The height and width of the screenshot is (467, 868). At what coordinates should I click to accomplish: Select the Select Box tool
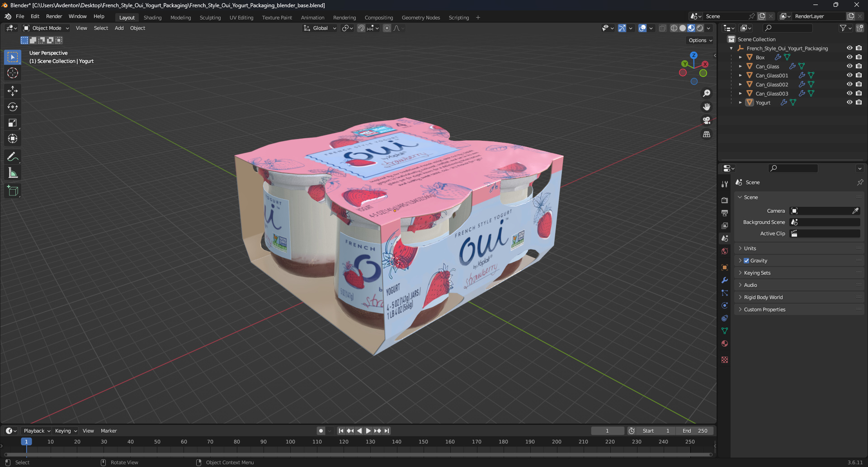(13, 57)
